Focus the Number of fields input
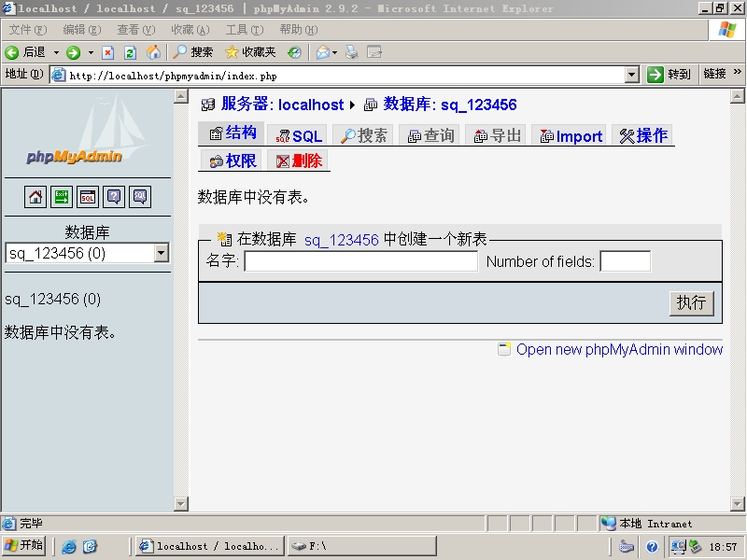The height and width of the screenshot is (560, 747). pyautogui.click(x=625, y=261)
